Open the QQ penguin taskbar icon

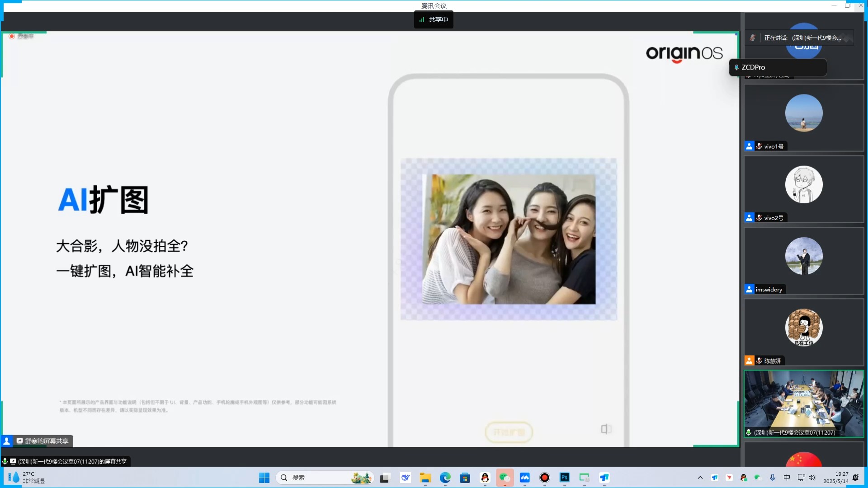click(485, 478)
